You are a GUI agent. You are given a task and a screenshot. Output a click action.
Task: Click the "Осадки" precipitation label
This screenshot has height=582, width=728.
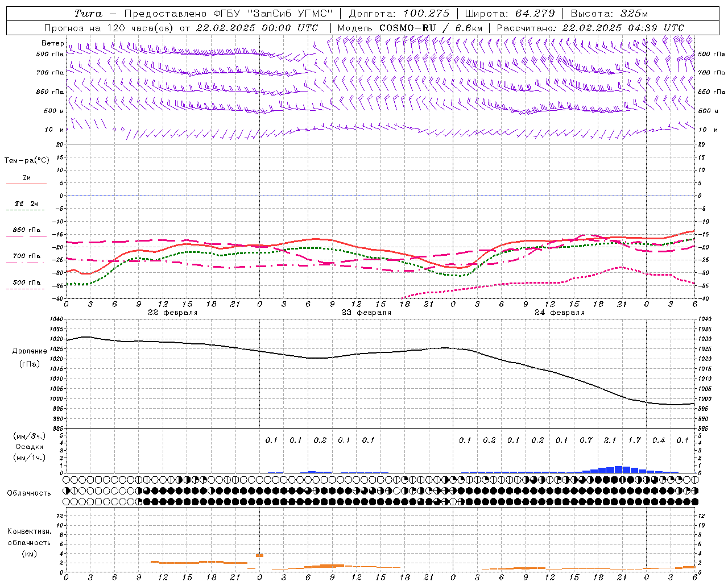(x=29, y=447)
